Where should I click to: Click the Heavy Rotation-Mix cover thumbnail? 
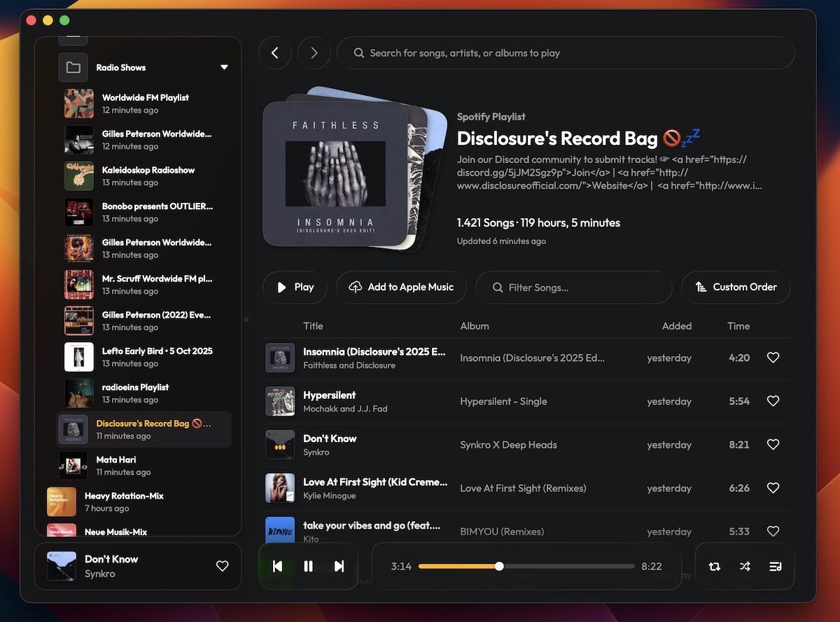point(62,502)
